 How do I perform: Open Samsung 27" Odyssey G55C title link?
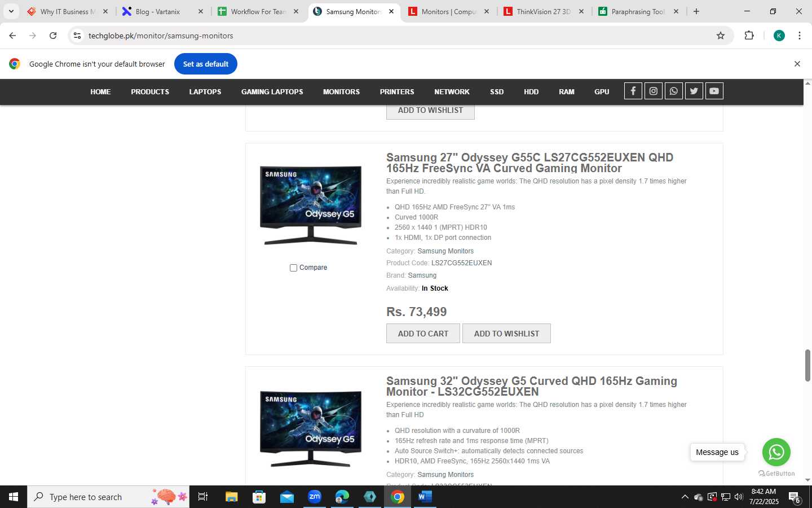(x=529, y=163)
